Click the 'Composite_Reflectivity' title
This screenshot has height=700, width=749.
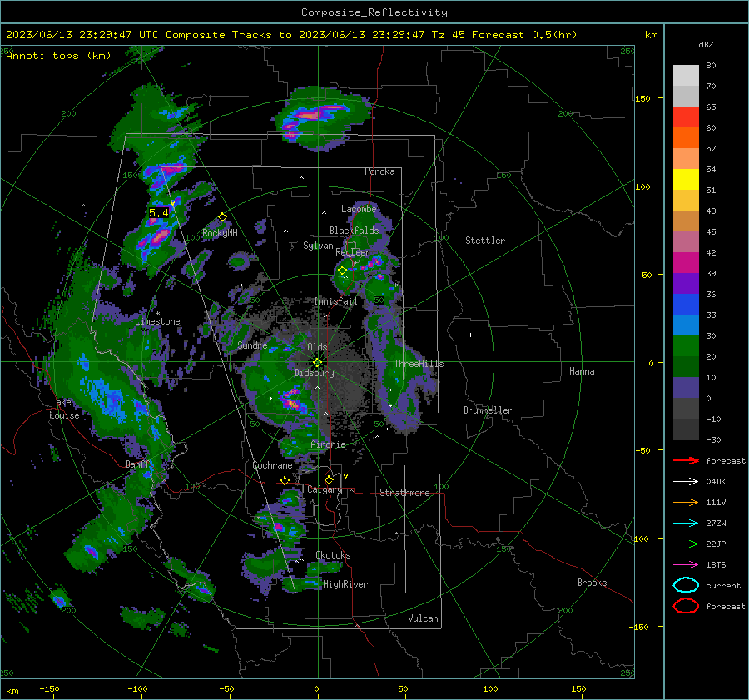[x=374, y=12]
